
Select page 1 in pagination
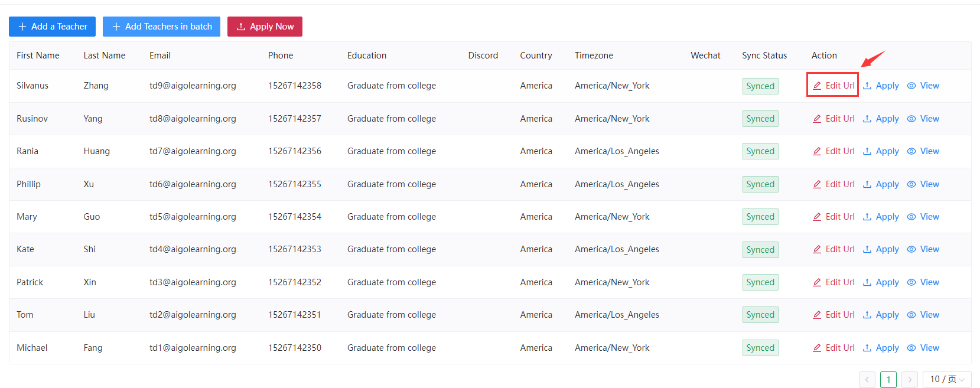888,379
